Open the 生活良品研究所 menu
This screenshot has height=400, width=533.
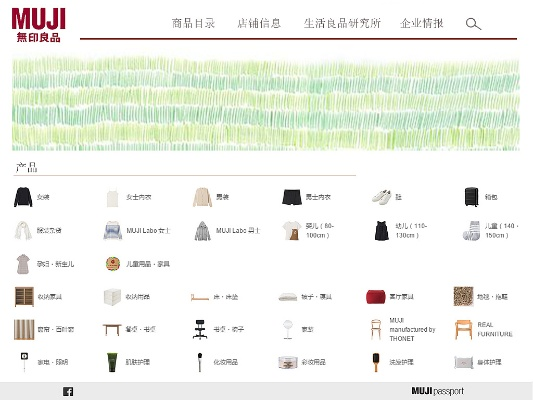[x=342, y=23]
